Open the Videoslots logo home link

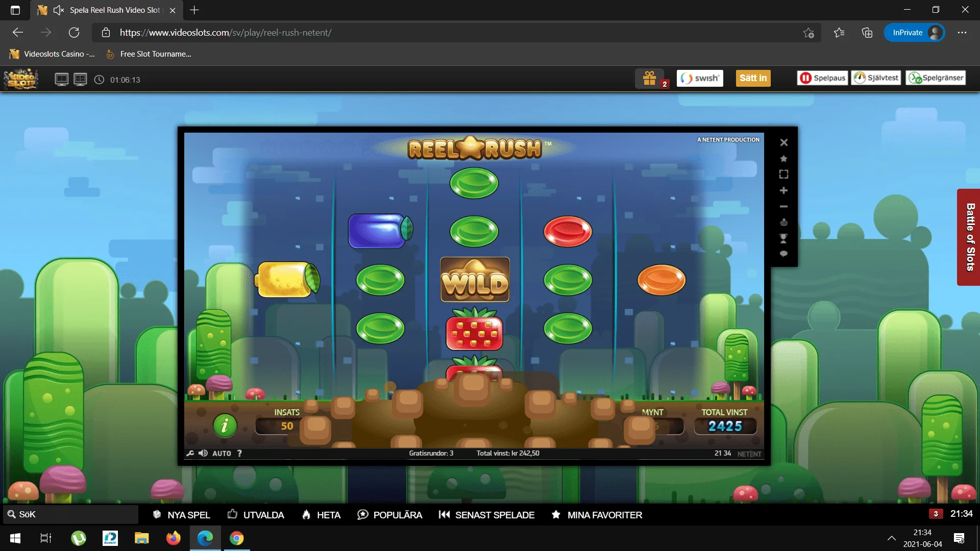21,79
